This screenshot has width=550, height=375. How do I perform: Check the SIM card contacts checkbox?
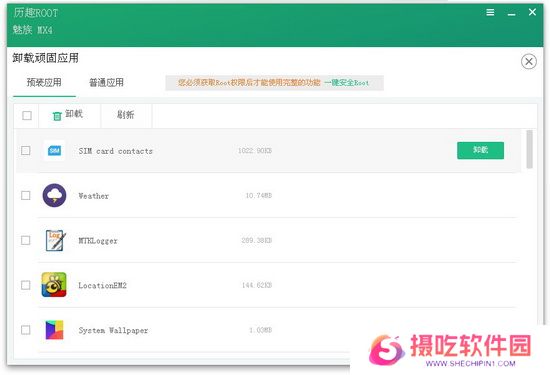click(26, 150)
